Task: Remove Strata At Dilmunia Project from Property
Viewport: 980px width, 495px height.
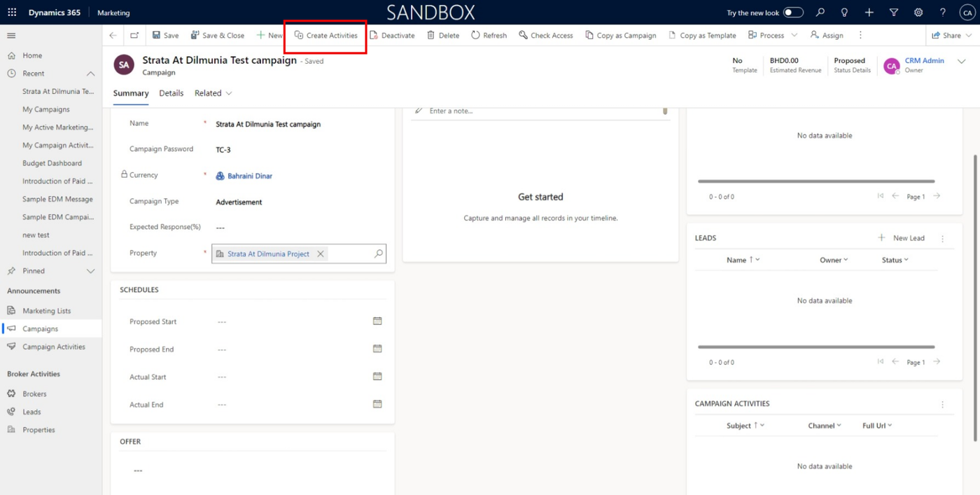Action: coord(321,253)
